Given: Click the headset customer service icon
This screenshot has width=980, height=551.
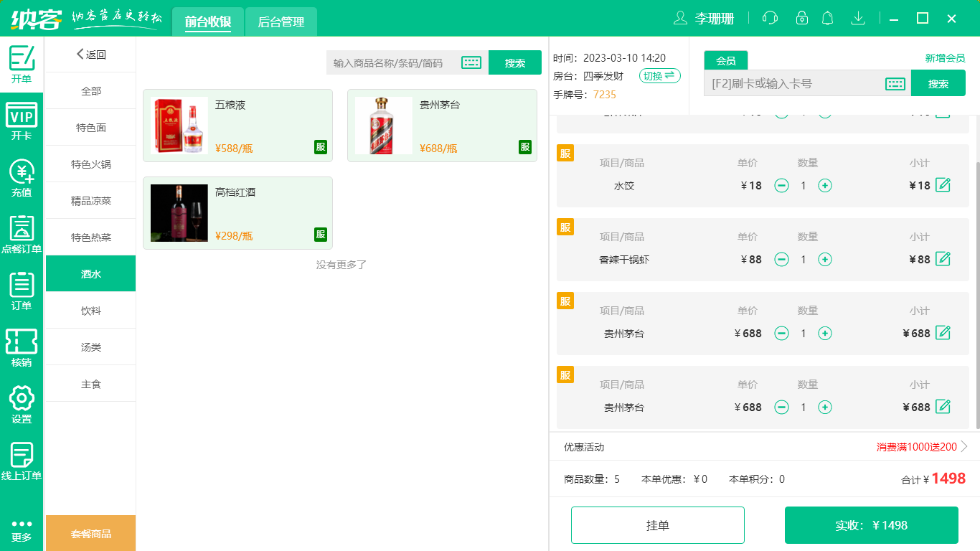Looking at the screenshot, I should click(770, 17).
